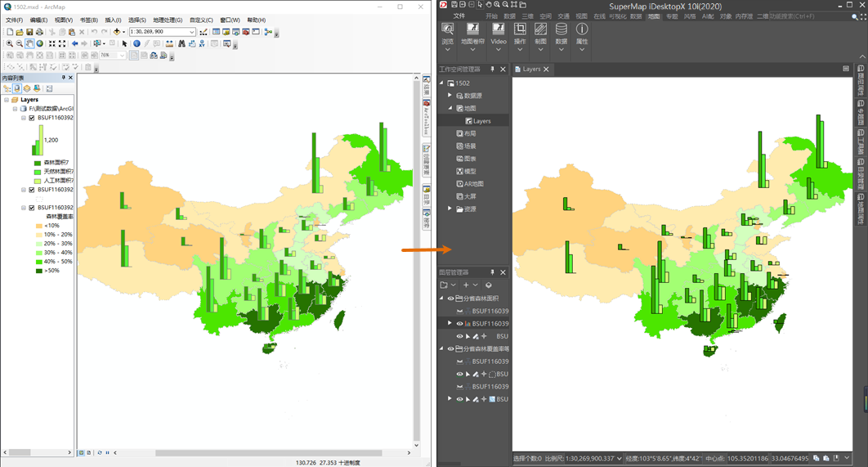Click the ArcMap Save icon
This screenshot has width=868, height=467.
point(29,32)
